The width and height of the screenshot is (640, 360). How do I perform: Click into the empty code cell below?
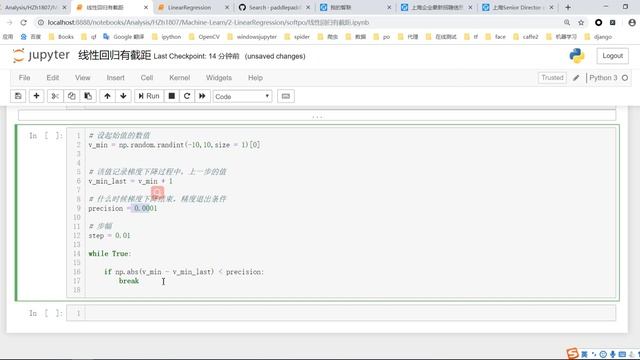350,313
